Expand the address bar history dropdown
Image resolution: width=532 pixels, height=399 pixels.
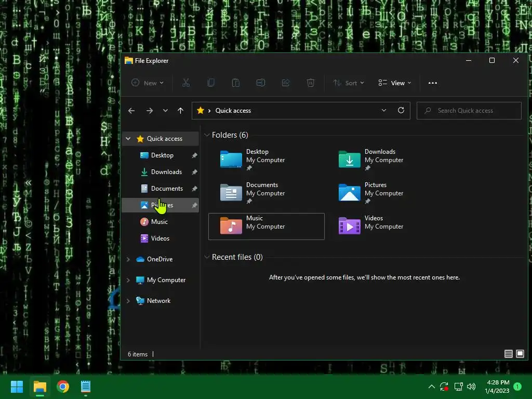pyautogui.click(x=384, y=110)
